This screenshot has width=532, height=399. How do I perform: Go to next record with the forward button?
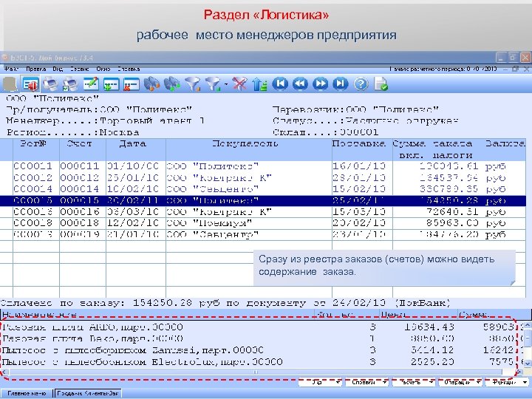[320, 83]
